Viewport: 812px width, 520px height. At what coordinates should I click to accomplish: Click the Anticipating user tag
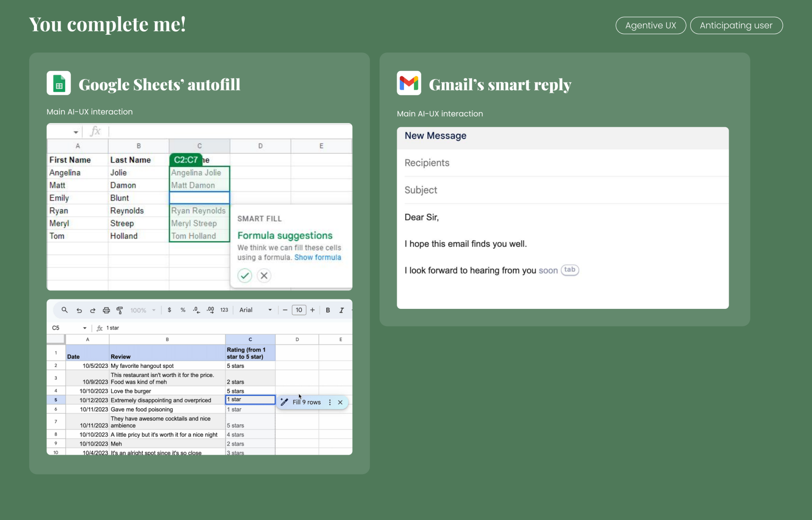(x=736, y=26)
